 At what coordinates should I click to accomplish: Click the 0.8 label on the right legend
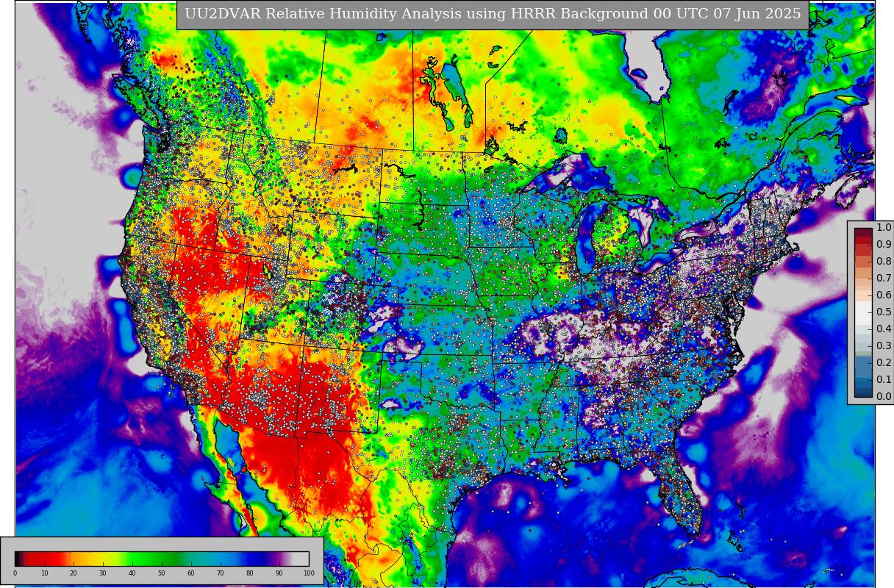884,261
